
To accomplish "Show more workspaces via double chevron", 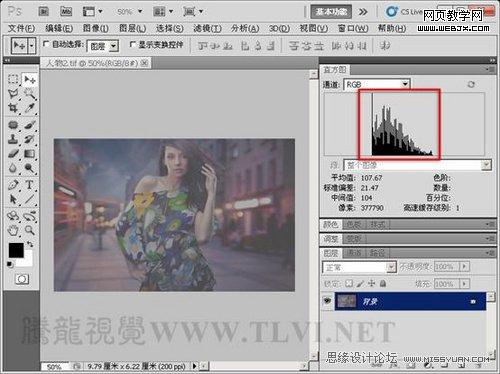I will 363,12.
